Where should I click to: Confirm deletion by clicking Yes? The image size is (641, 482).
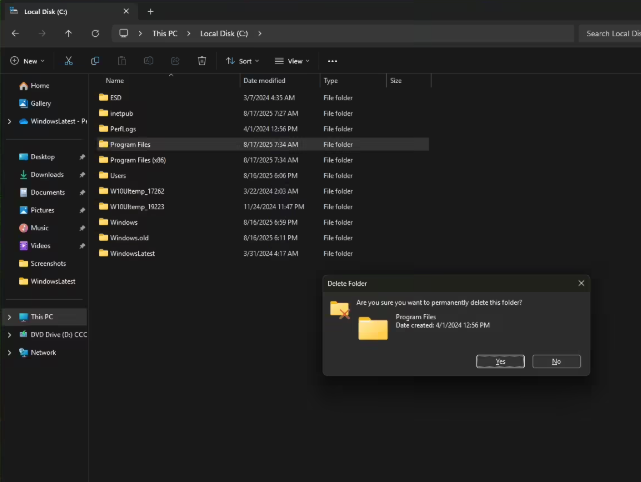point(500,361)
